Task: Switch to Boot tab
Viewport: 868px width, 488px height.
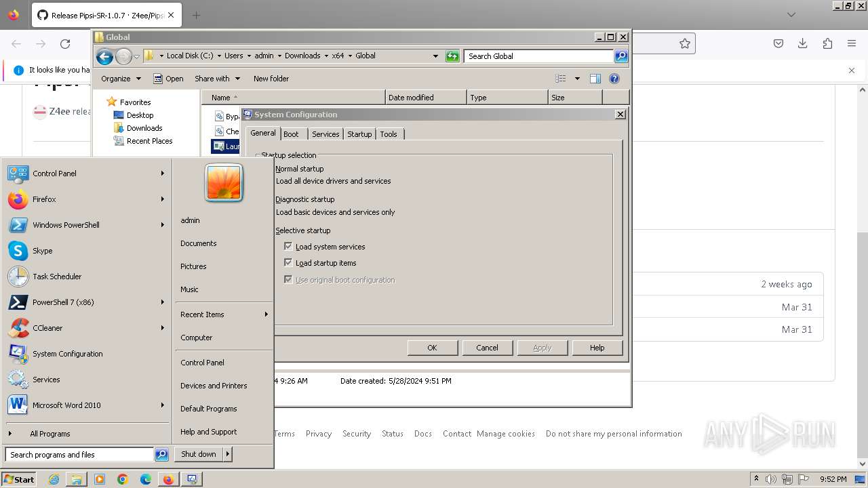Action: tap(291, 134)
